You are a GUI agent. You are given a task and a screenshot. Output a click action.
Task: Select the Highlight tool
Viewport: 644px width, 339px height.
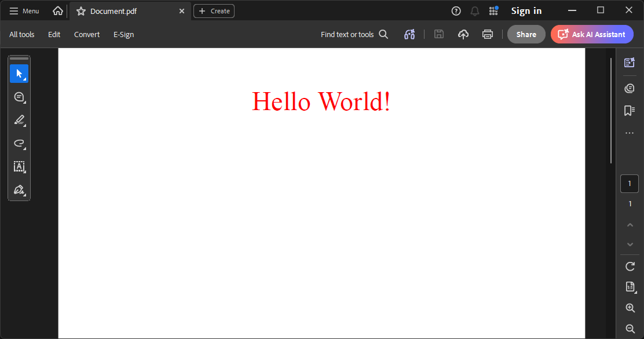[x=19, y=120]
